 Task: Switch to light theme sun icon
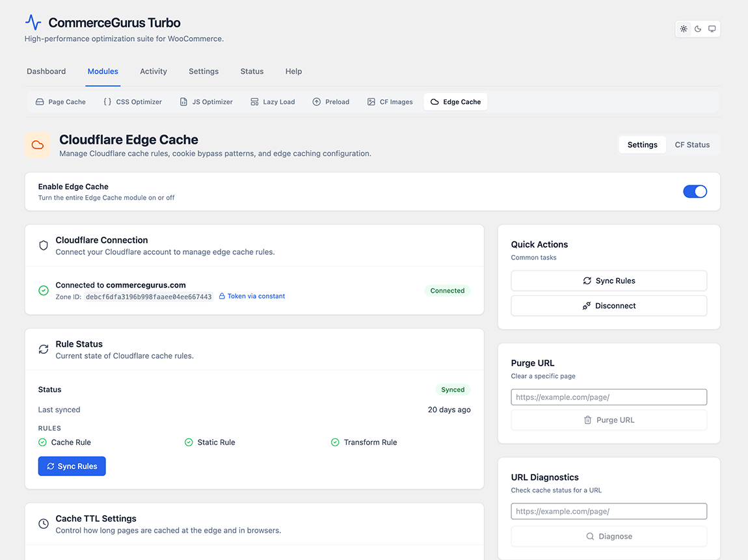click(684, 29)
